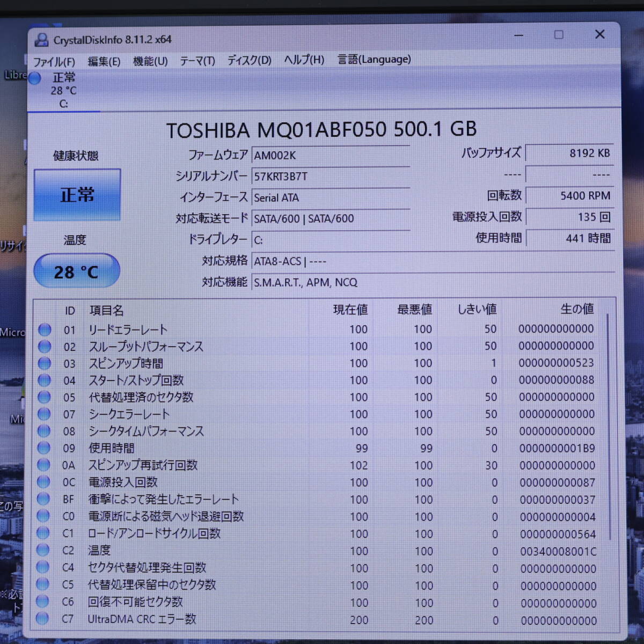Click status icon for ID 03 スピンアップ時間
Image resolution: width=644 pixels, height=644 pixels.
click(44, 363)
